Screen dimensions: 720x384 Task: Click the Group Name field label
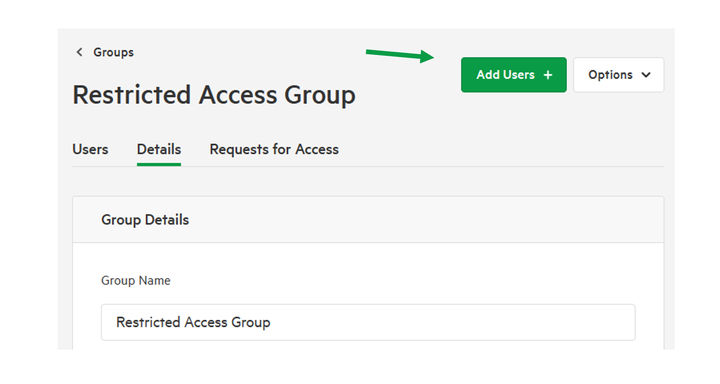pyautogui.click(x=136, y=281)
